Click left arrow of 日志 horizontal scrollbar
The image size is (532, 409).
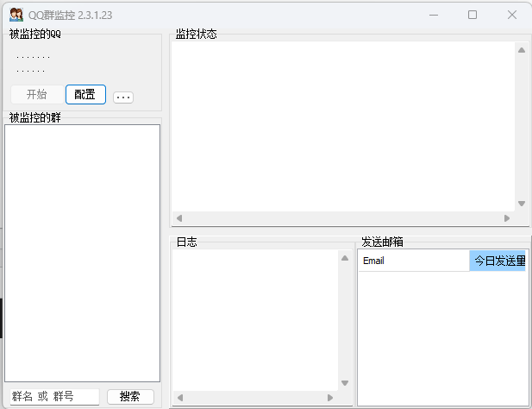179,398
